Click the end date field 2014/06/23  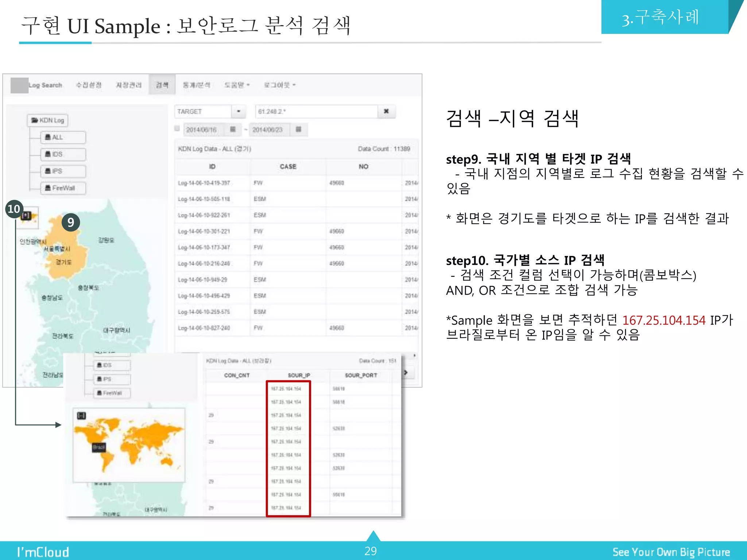tap(270, 130)
